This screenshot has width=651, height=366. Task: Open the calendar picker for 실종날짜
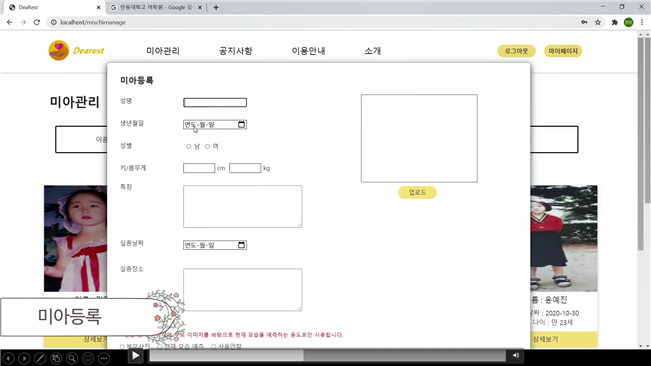point(241,245)
